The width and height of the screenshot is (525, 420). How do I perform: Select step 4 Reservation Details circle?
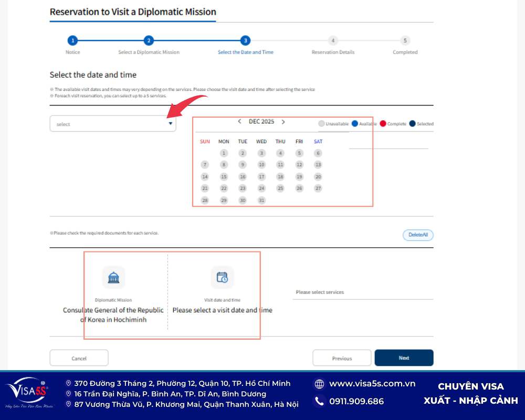click(333, 40)
